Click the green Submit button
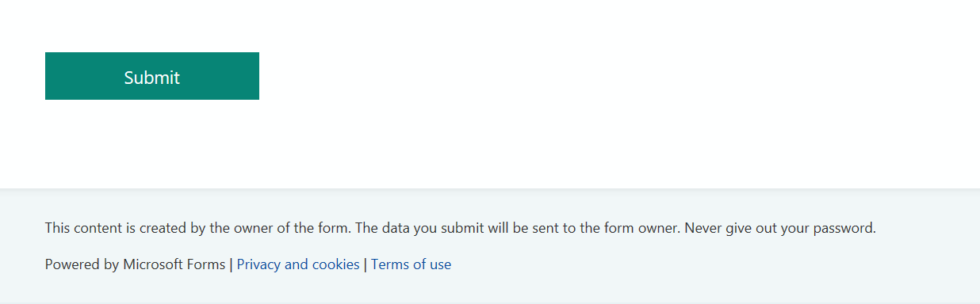The width and height of the screenshot is (980, 304). (x=152, y=76)
